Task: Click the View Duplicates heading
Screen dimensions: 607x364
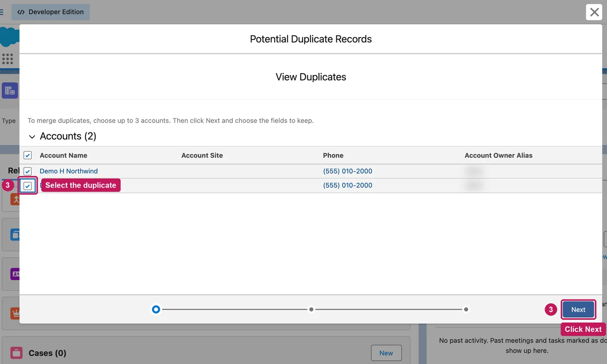Action: (311, 77)
